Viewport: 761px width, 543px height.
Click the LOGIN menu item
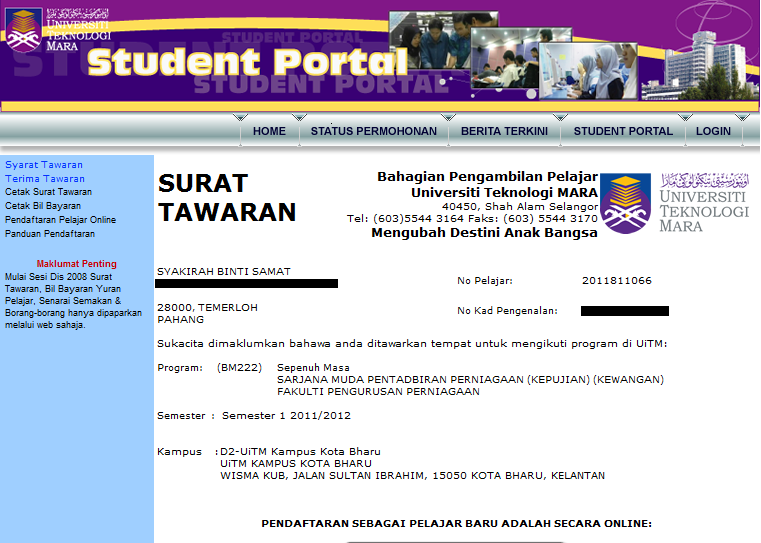tap(713, 131)
